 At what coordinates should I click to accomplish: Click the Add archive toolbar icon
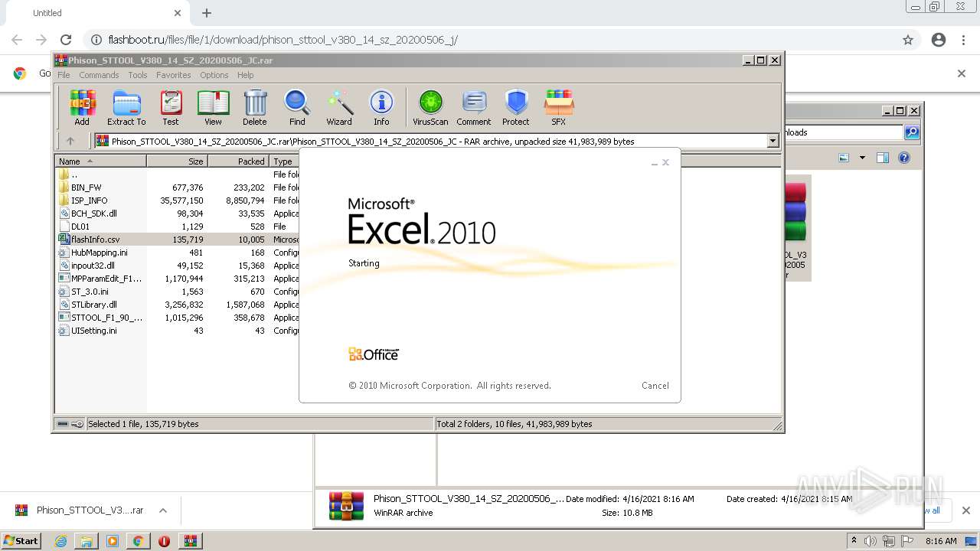tap(82, 107)
